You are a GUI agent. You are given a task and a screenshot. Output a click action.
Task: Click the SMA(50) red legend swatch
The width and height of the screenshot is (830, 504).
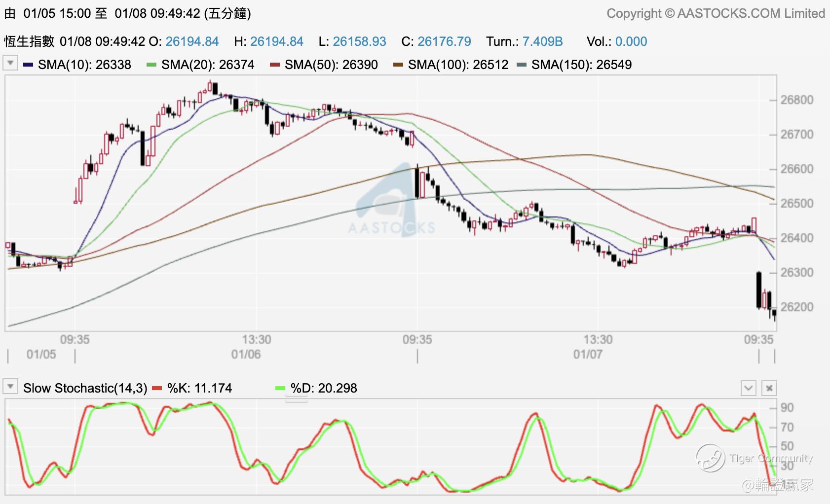275,65
